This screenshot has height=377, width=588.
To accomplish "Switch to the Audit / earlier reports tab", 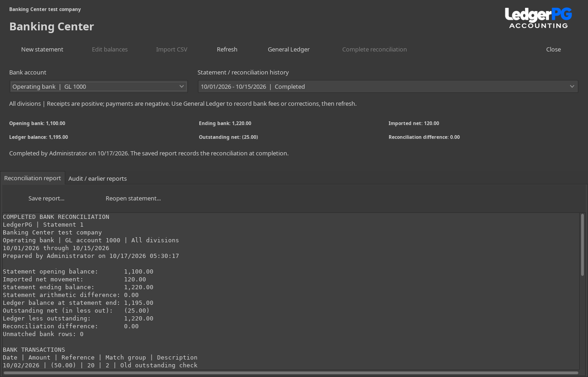I will pyautogui.click(x=97, y=178).
